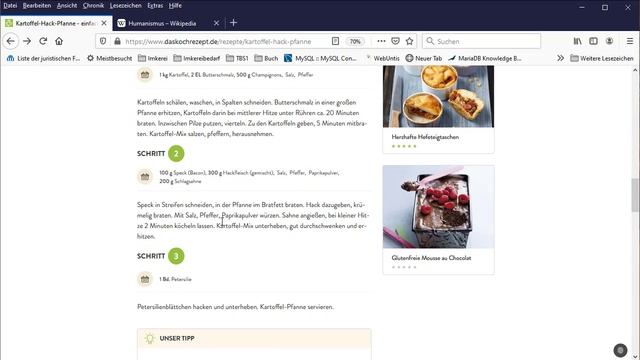The image size is (640, 360).
Task: Click the green step 2 circle
Action: pos(176,154)
